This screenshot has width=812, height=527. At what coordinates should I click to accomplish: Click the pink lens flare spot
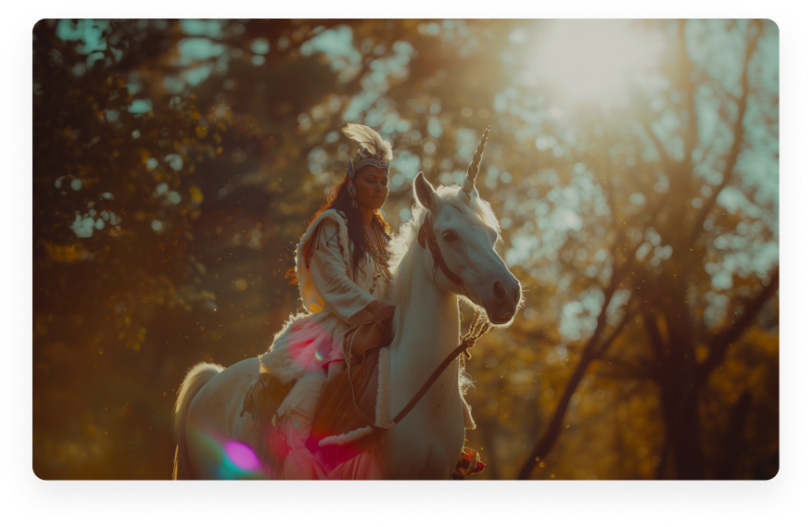tap(241, 455)
